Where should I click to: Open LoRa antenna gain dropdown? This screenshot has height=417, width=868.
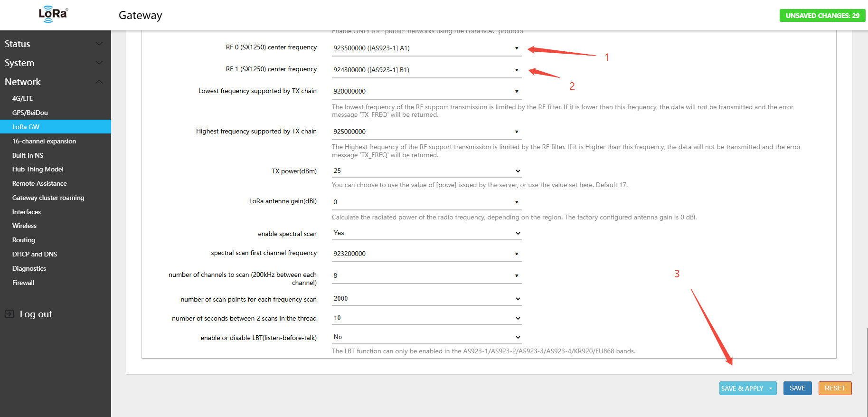point(517,202)
